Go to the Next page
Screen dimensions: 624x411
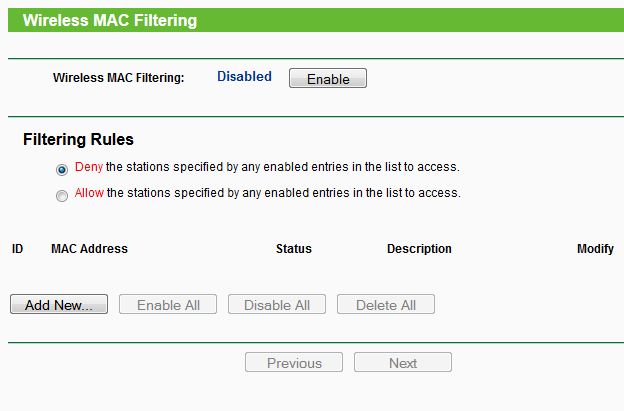point(403,363)
